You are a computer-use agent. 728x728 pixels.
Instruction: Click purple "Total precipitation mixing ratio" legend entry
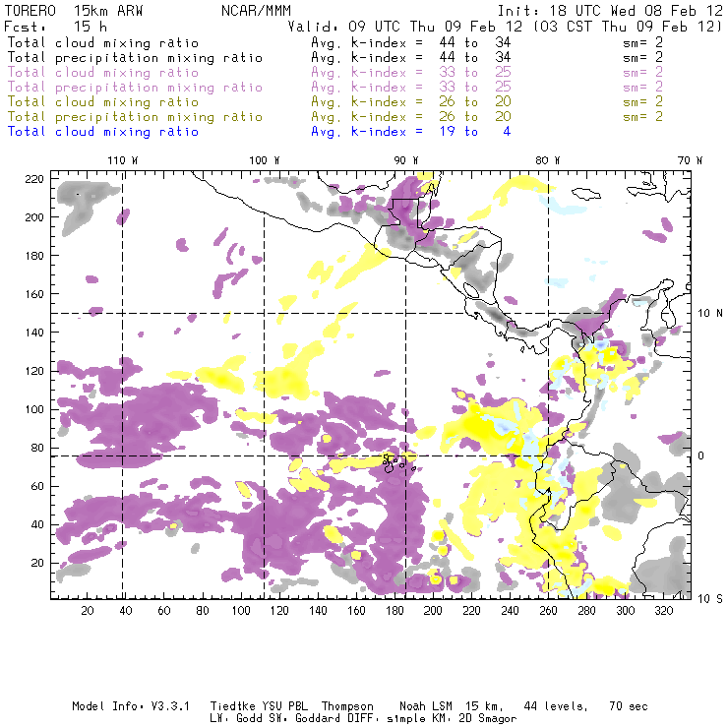pos(135,88)
